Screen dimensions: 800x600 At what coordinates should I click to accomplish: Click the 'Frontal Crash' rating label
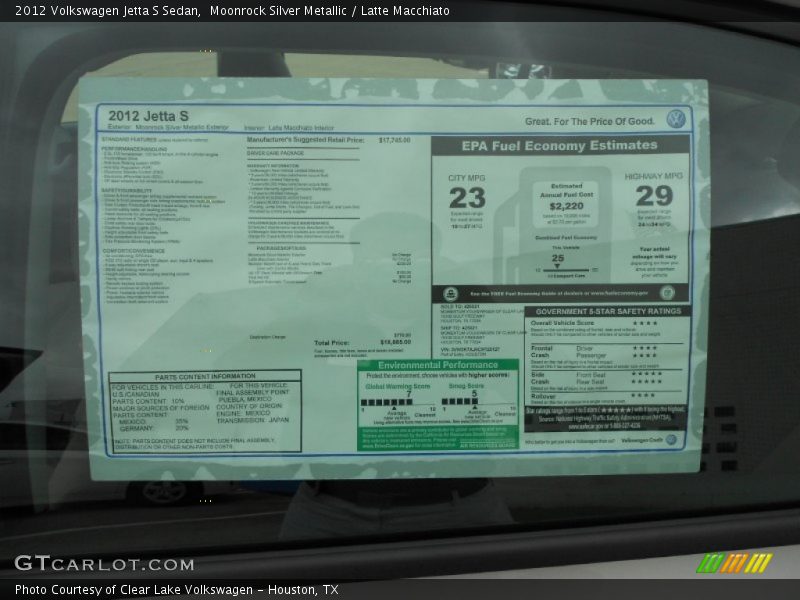tap(541, 352)
